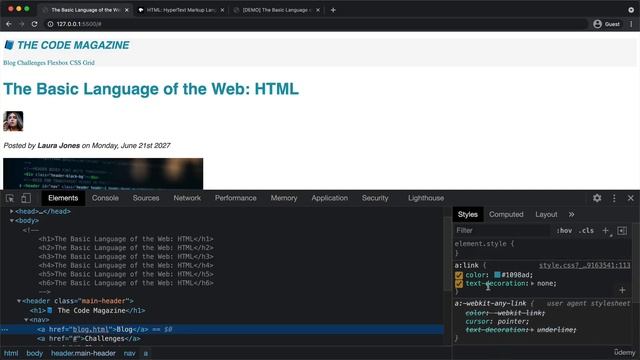Expand text-decoration none shorthand arrow

(533, 283)
